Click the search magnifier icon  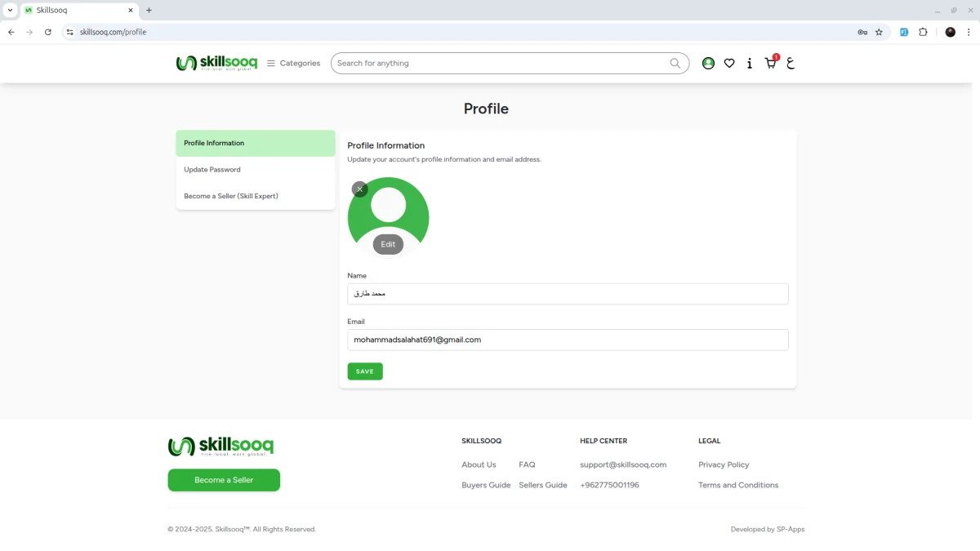675,63
